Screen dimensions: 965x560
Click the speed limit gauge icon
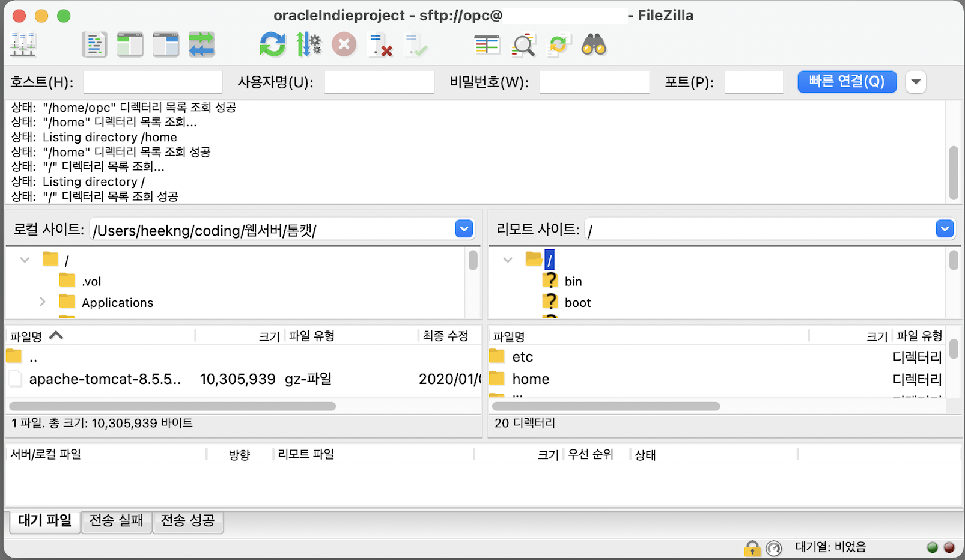click(x=774, y=548)
